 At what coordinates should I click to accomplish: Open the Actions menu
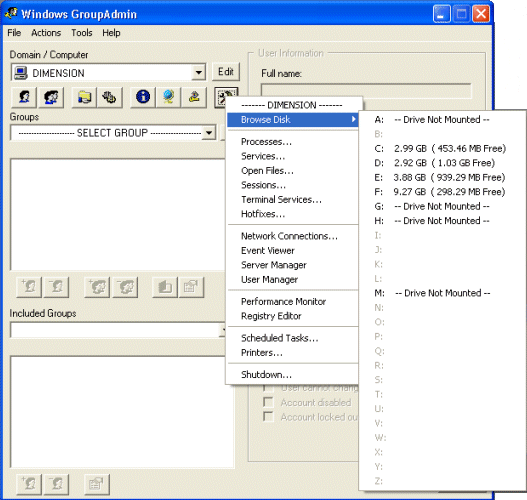coord(46,33)
